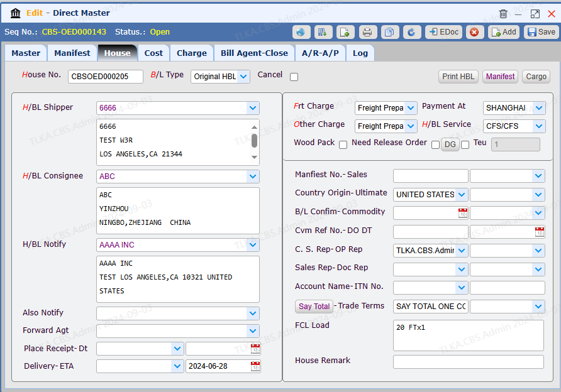The image size is (561, 392).
Task: Open the H/BL Service dropdown
Action: pos(539,126)
